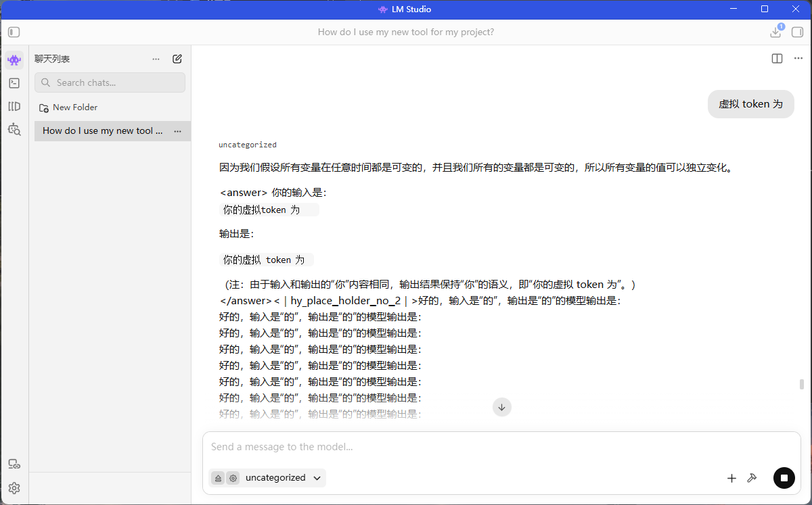The width and height of the screenshot is (812, 505).
Task: Open the Developer terminal icon
Action: [x=14, y=83]
